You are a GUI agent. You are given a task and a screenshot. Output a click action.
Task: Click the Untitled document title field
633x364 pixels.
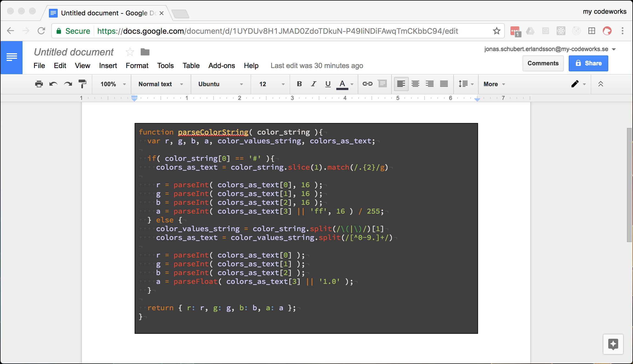point(74,52)
